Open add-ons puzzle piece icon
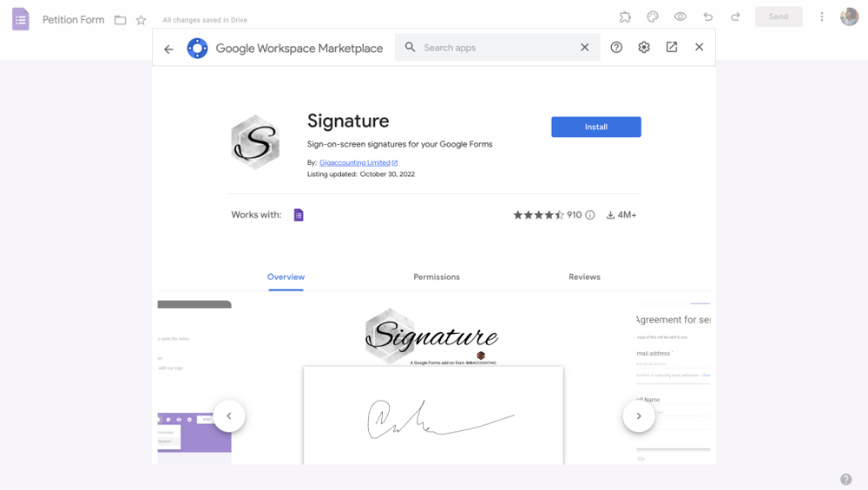 coord(625,16)
